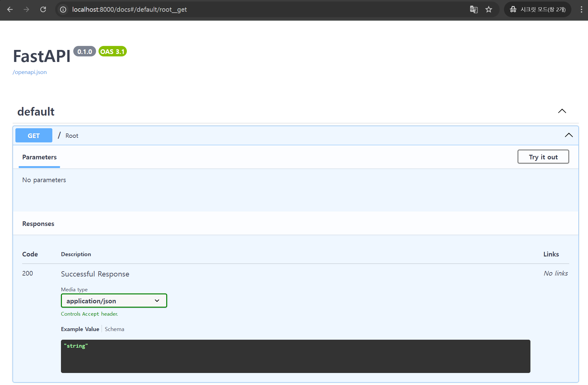Bookmark this page with the star icon
588x385 pixels.
489,10
